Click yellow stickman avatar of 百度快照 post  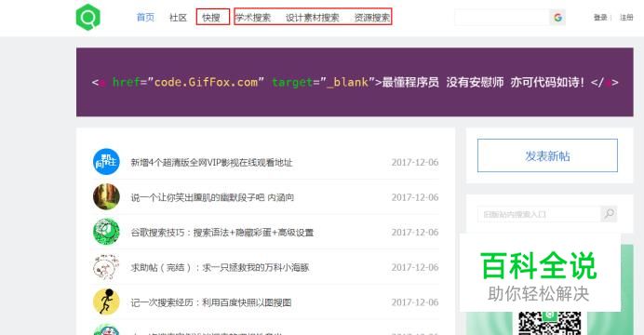point(106,301)
